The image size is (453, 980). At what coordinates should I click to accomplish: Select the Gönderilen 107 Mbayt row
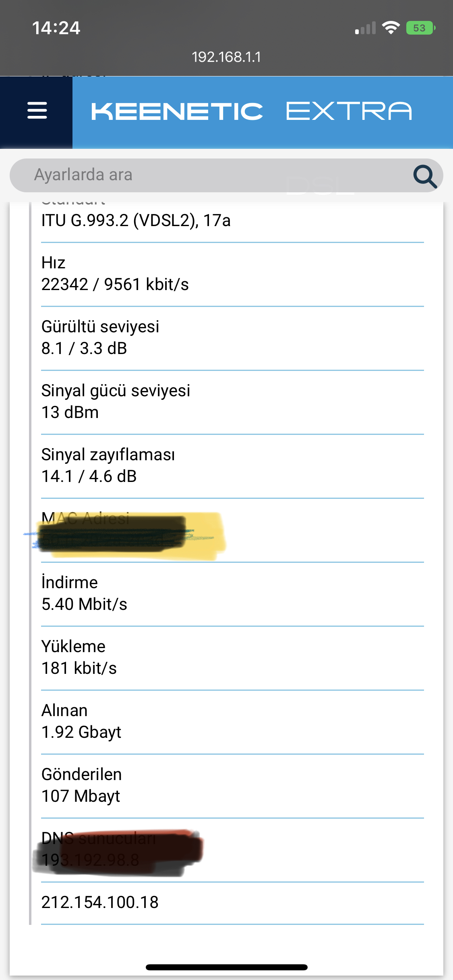tap(232, 786)
